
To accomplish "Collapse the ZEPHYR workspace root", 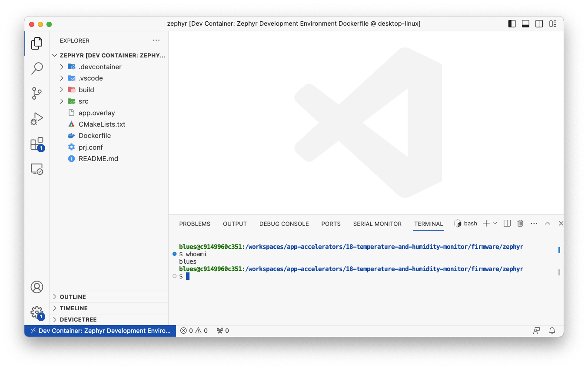I will pyautogui.click(x=109, y=55).
